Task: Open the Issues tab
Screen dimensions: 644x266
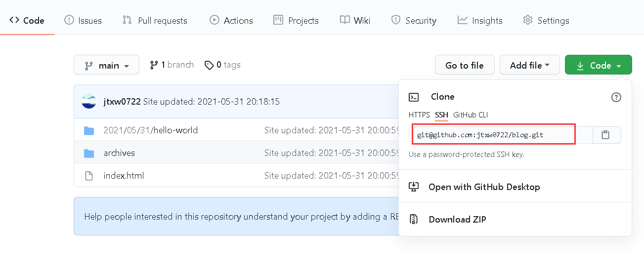Action: click(x=83, y=21)
